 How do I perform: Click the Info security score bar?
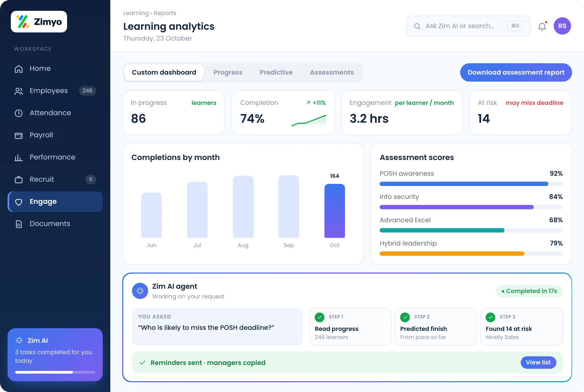point(471,207)
